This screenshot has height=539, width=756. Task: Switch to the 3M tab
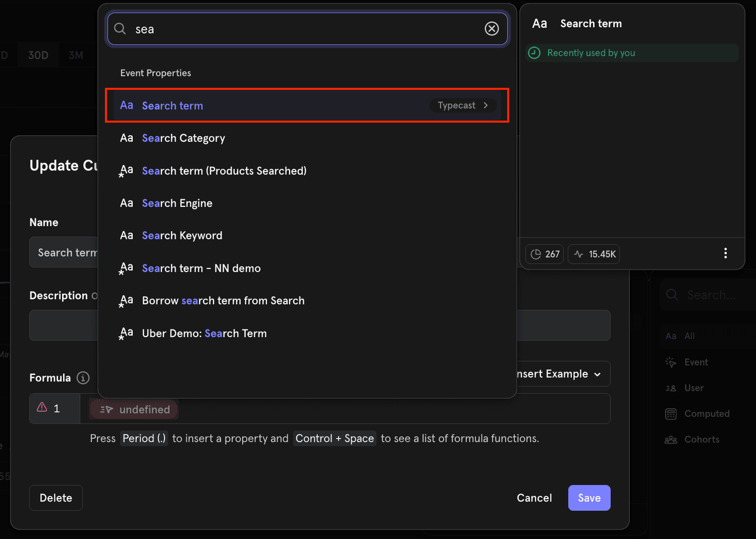[x=76, y=55]
